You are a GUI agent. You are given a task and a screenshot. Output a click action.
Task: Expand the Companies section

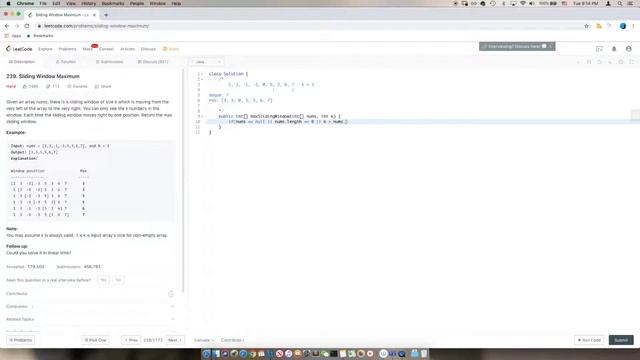pyautogui.click(x=90, y=307)
